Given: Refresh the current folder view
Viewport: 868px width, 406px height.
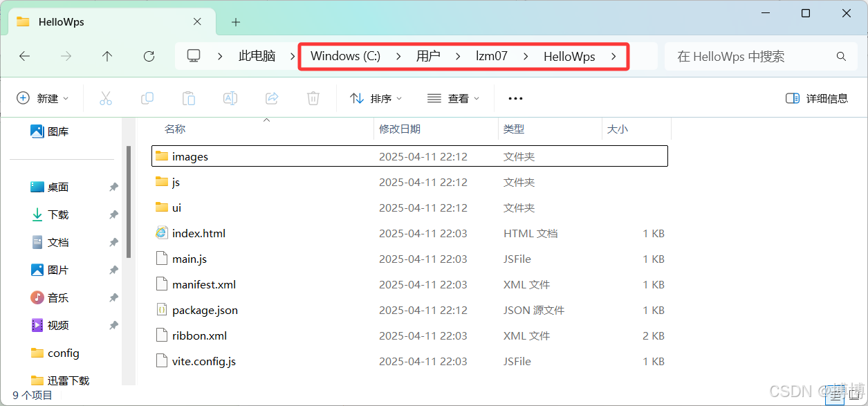Looking at the screenshot, I should pyautogui.click(x=149, y=57).
